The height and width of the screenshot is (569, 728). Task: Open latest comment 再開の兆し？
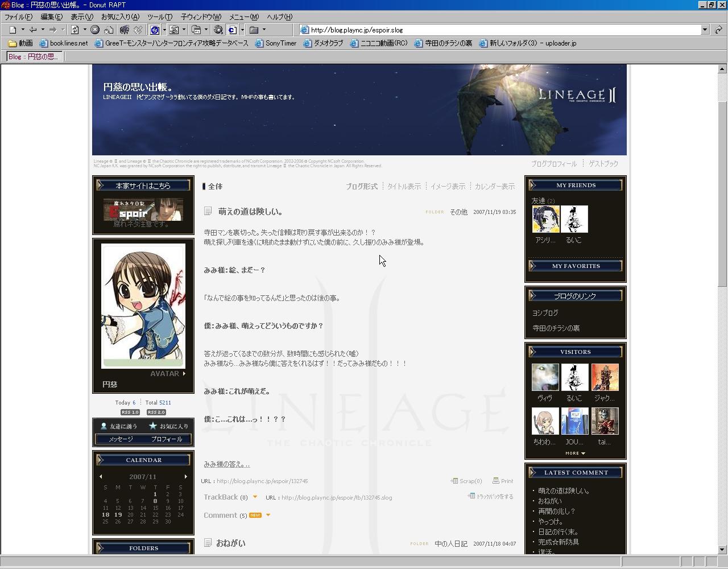557,512
